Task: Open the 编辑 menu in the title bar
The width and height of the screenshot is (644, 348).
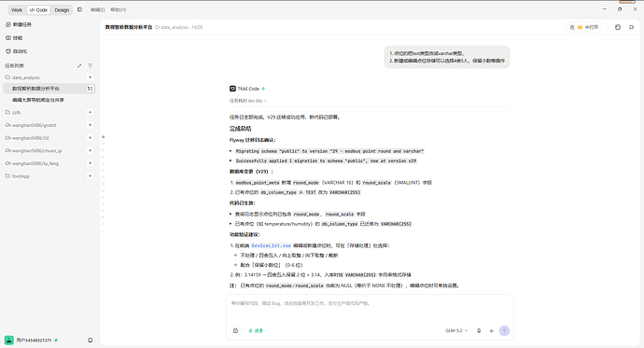Action: [x=98, y=10]
